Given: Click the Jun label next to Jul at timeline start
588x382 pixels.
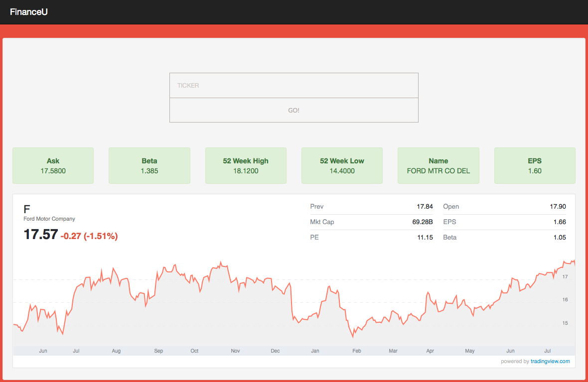Looking at the screenshot, I should pos(43,351).
